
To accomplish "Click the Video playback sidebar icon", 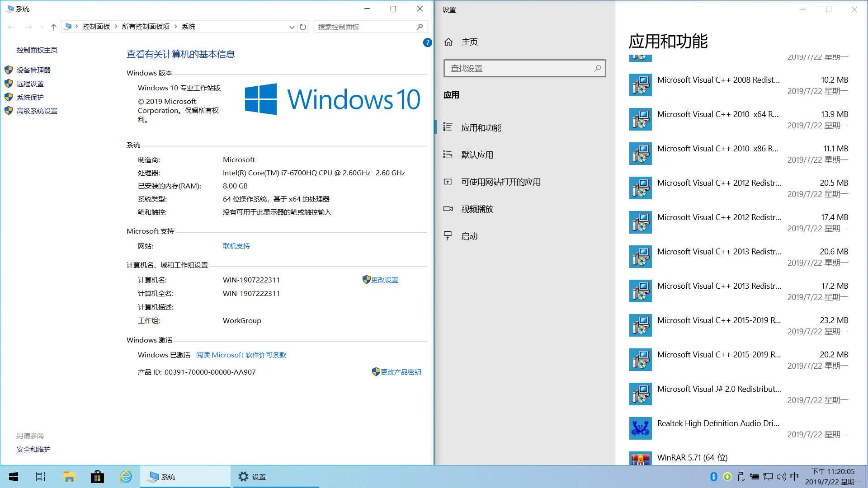I will pyautogui.click(x=448, y=209).
